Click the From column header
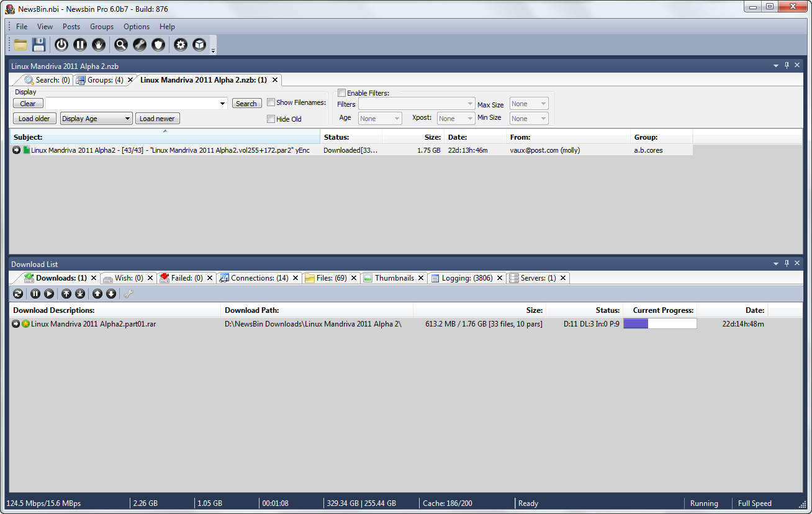The width and height of the screenshot is (812, 514). pos(568,137)
